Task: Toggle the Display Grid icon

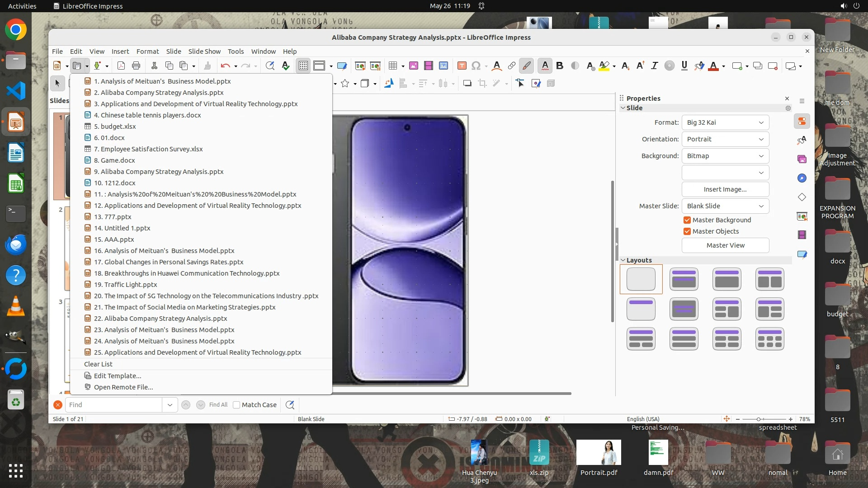Action: coord(303,66)
